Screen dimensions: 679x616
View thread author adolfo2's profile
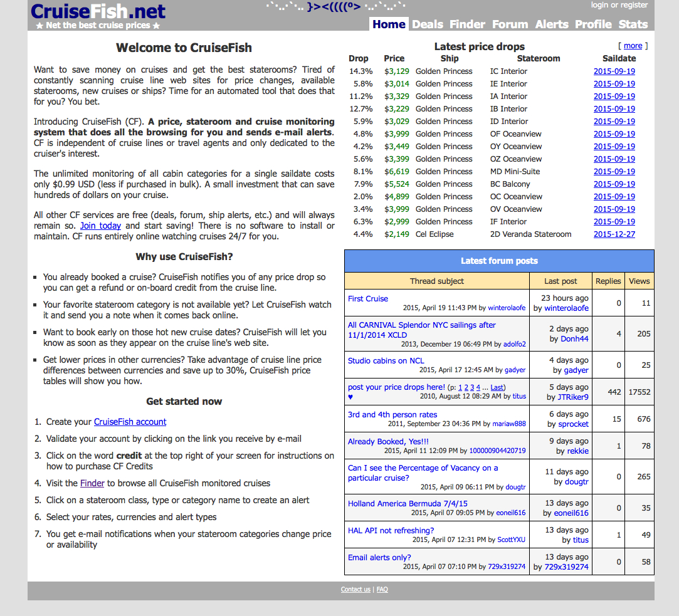(x=515, y=344)
